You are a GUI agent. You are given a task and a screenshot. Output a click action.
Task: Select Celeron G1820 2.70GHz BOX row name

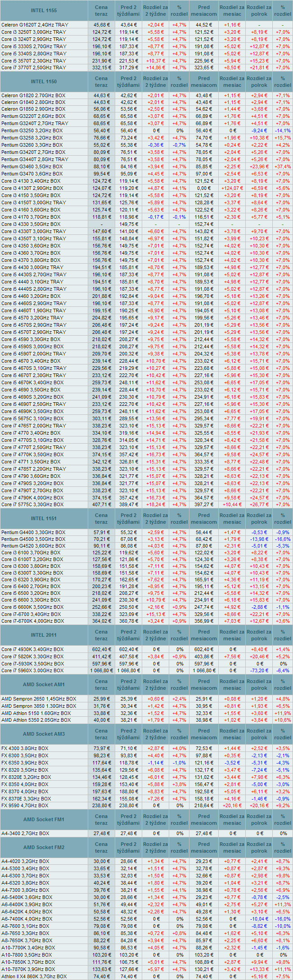(x=33, y=95)
